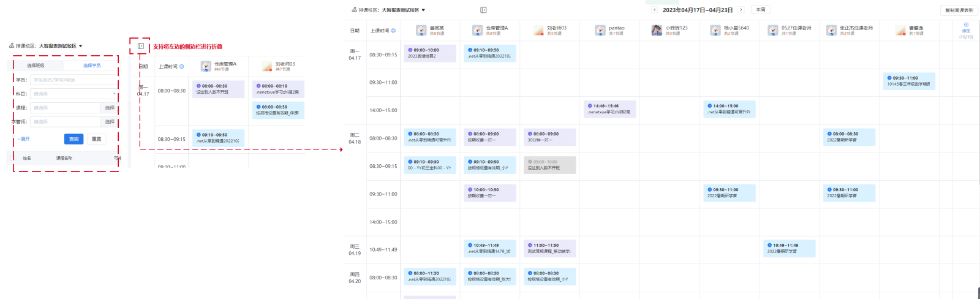Open 09:10~09:50 card in the small left view

[219, 138]
